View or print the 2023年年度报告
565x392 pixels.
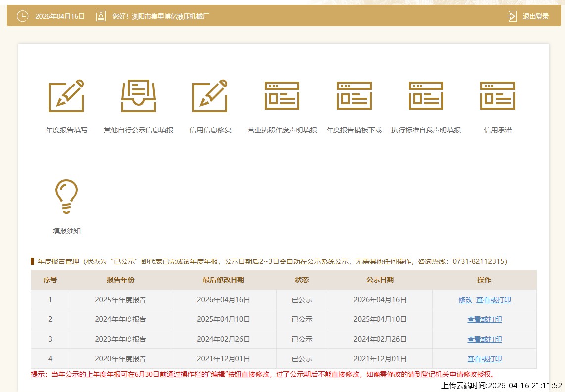click(x=484, y=339)
